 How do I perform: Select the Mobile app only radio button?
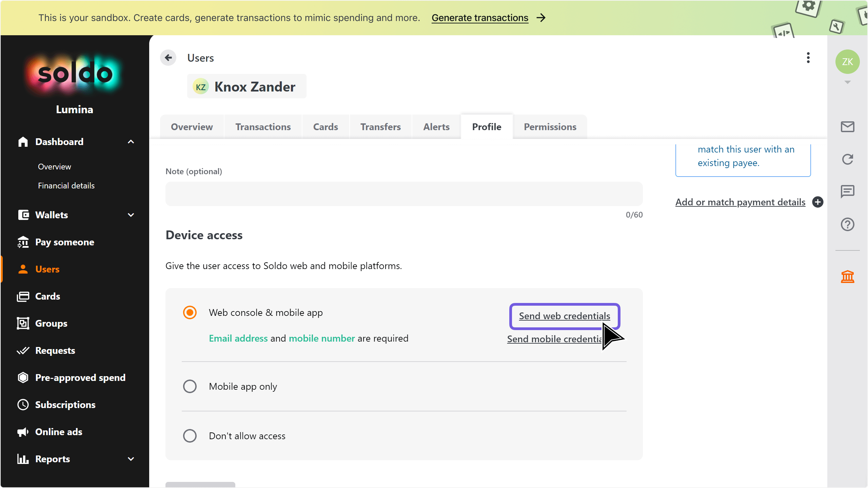[x=190, y=386]
